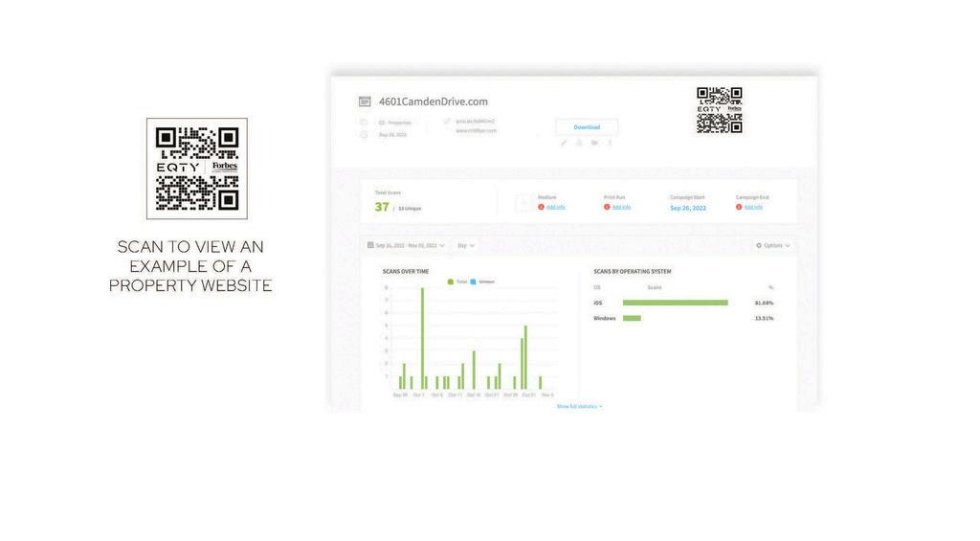Open the Sep 26 - Nov date range dropdown
The width and height of the screenshot is (980, 541).
pyautogui.click(x=406, y=246)
